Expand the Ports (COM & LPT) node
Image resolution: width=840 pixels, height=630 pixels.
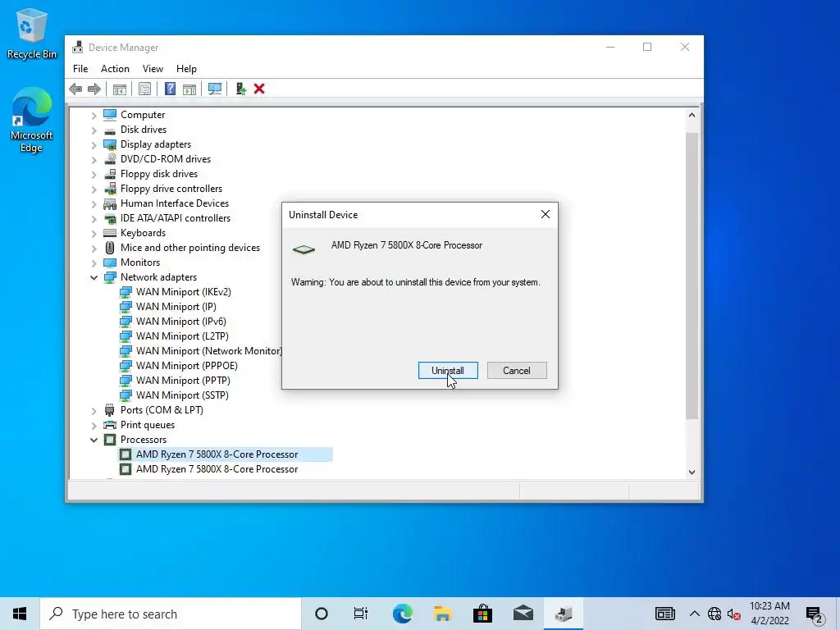pos(94,410)
